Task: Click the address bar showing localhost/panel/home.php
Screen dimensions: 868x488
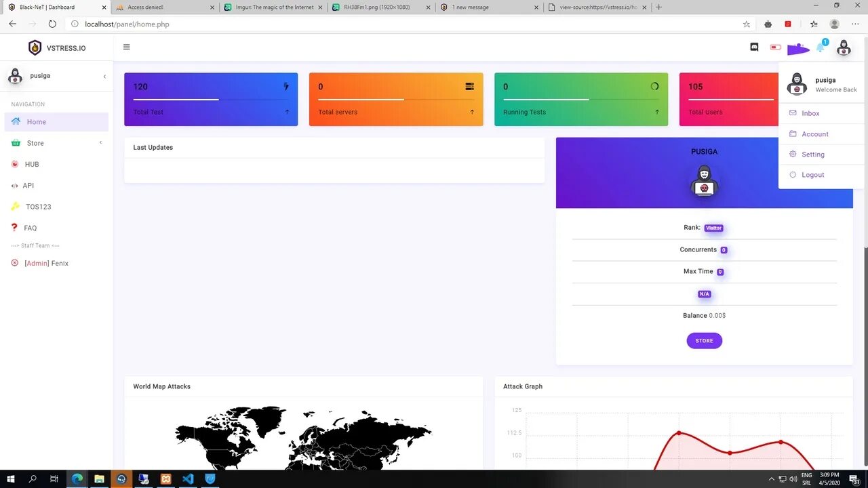Action: (x=126, y=24)
